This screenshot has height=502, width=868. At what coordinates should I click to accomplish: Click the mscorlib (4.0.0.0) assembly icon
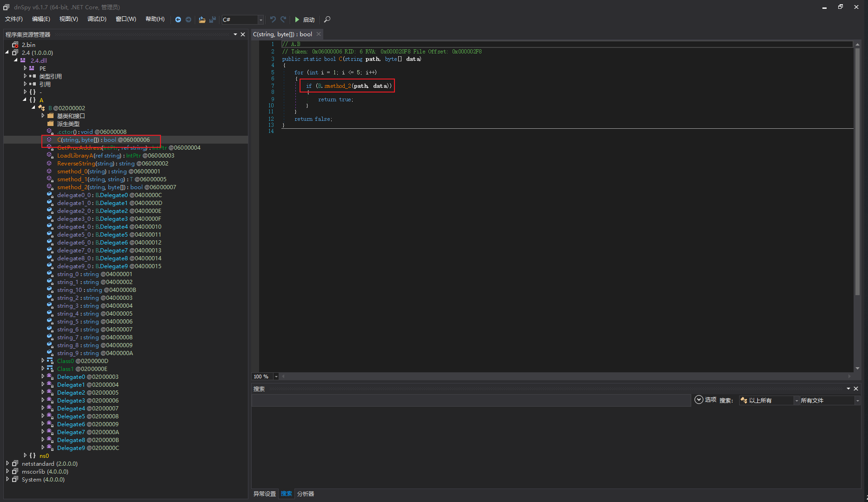15,471
